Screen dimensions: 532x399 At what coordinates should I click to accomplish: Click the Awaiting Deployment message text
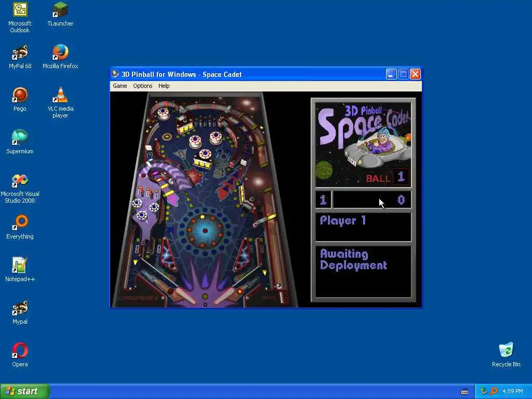[x=353, y=260]
